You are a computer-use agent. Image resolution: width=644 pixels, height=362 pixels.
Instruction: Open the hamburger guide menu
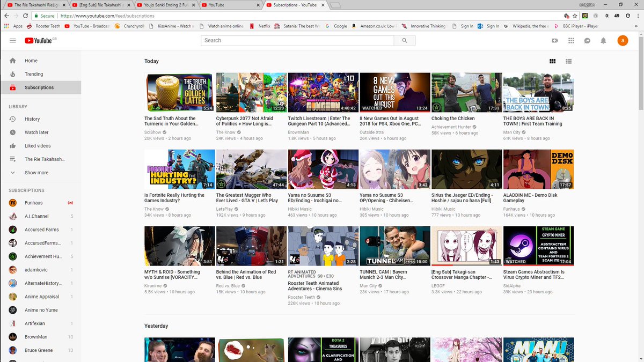13,41
